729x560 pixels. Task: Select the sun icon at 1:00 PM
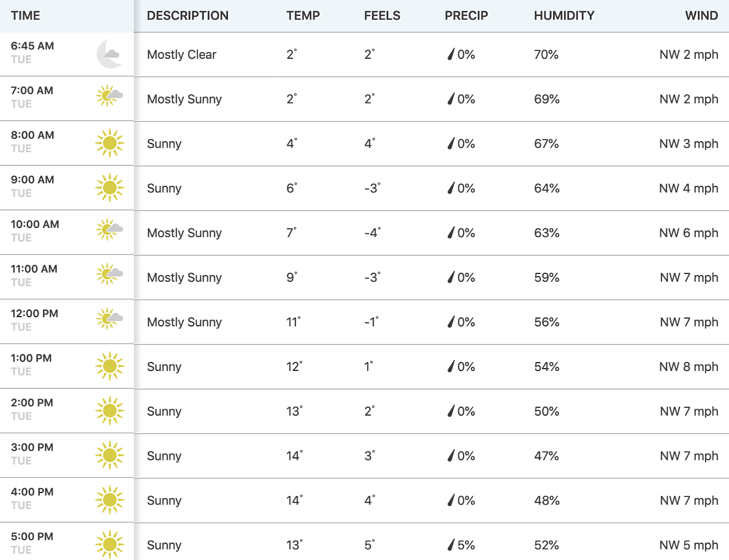(x=109, y=366)
